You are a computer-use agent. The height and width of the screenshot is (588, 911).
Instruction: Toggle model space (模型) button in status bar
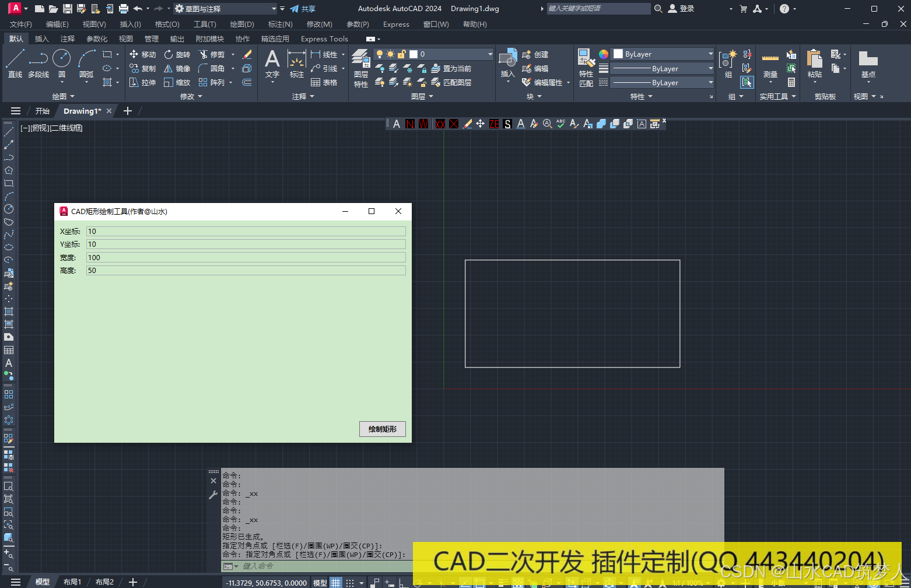coord(320,582)
